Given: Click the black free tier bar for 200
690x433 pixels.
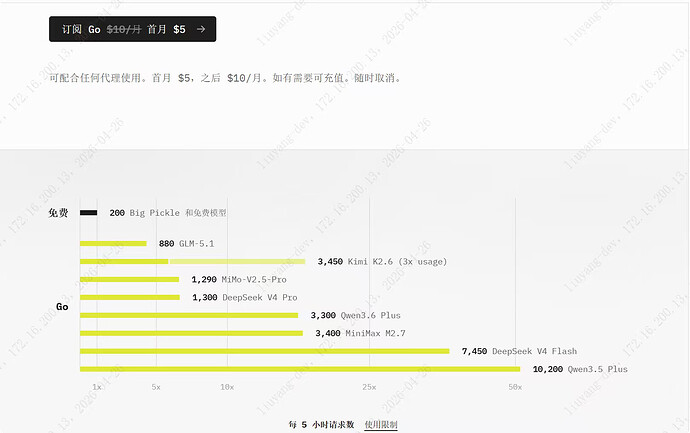Looking at the screenshot, I should point(88,213).
